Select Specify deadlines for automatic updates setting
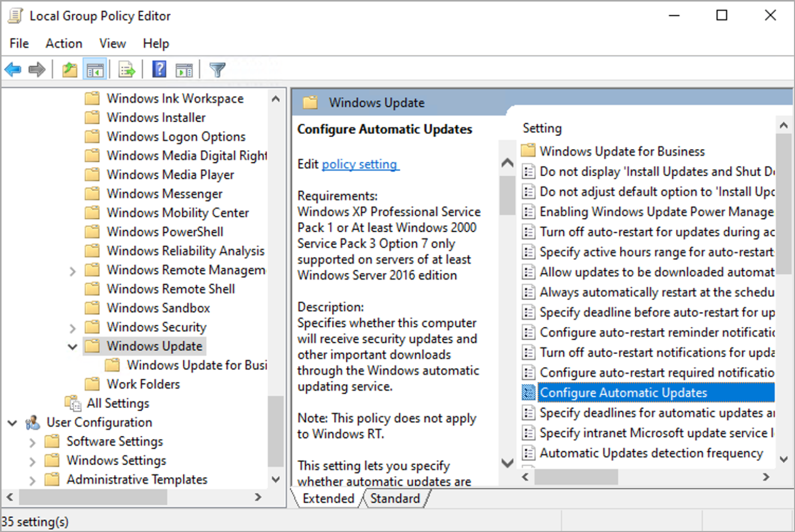The image size is (795, 532). [656, 413]
